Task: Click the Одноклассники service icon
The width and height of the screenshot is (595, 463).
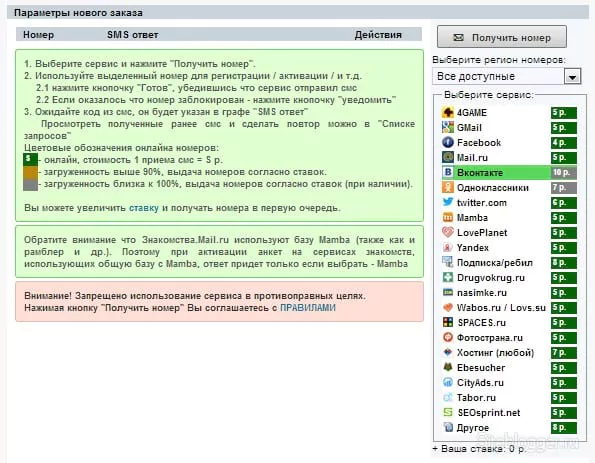Action: (448, 187)
